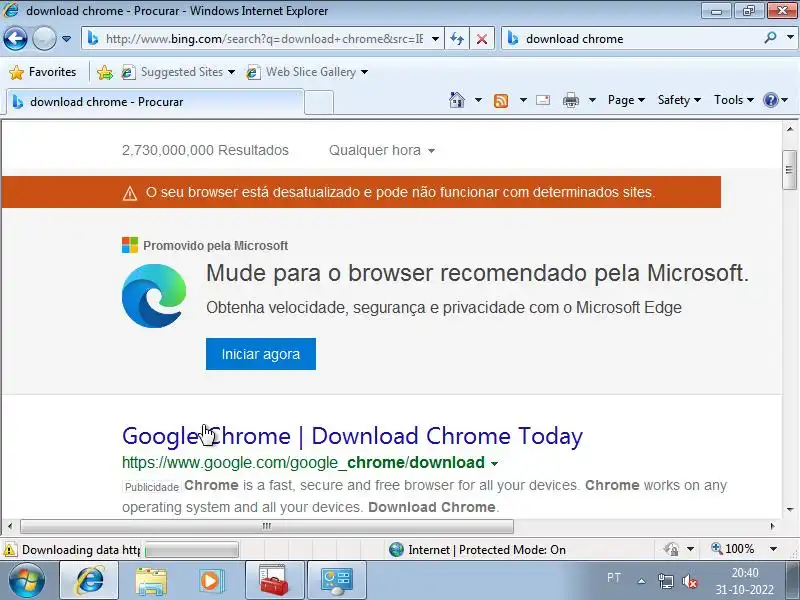Click 'Internet | Protected Mode: On' zone
The height and width of the screenshot is (600, 800).
tap(477, 550)
